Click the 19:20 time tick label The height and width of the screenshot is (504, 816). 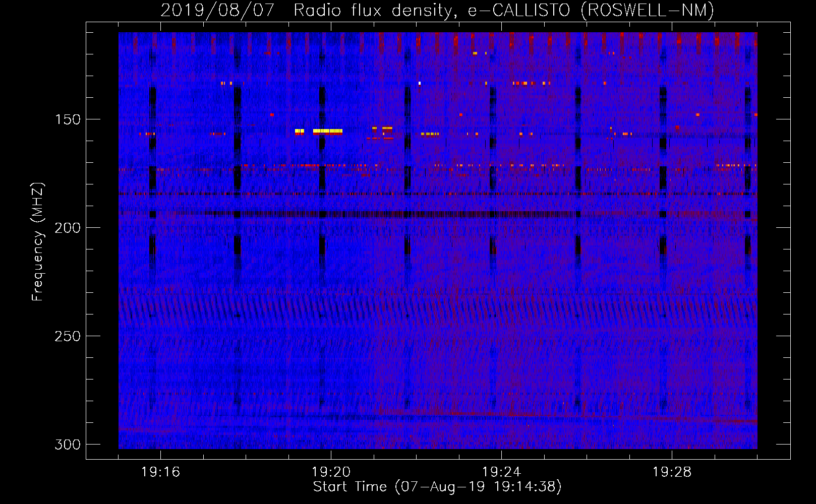click(331, 472)
